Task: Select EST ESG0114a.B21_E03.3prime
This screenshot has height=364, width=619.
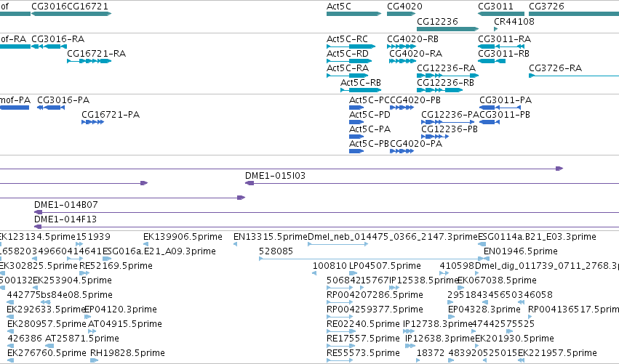Action: tap(482, 245)
